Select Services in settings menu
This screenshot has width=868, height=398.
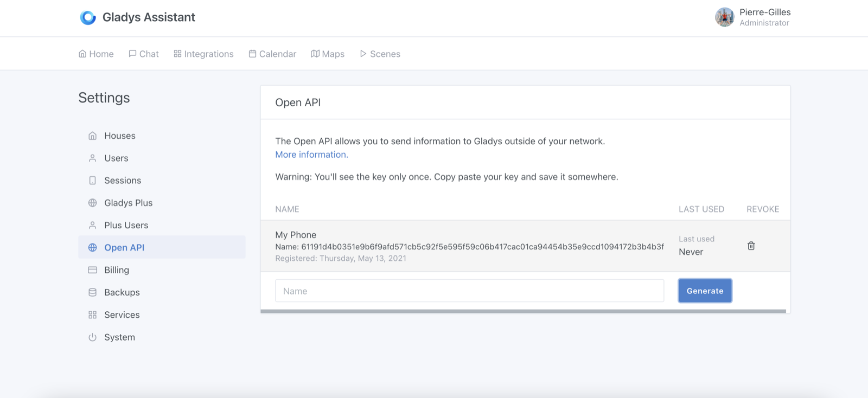(x=162, y=314)
